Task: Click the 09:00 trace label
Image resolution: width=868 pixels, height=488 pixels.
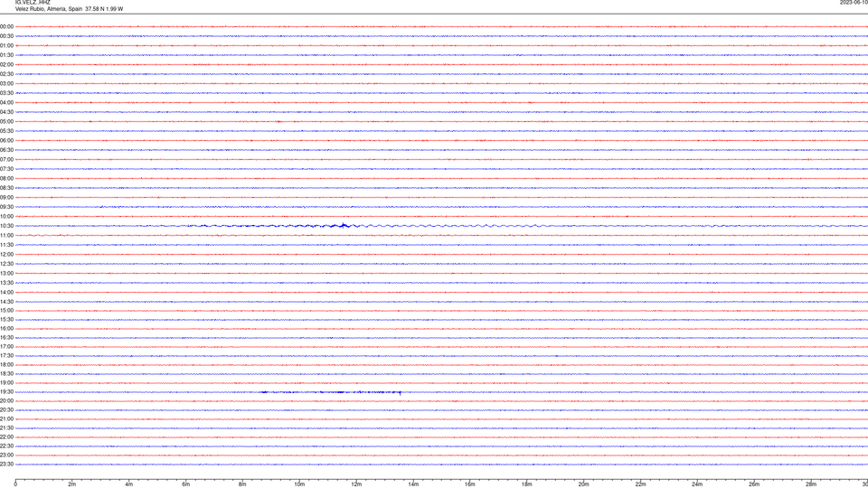Action: (x=6, y=198)
